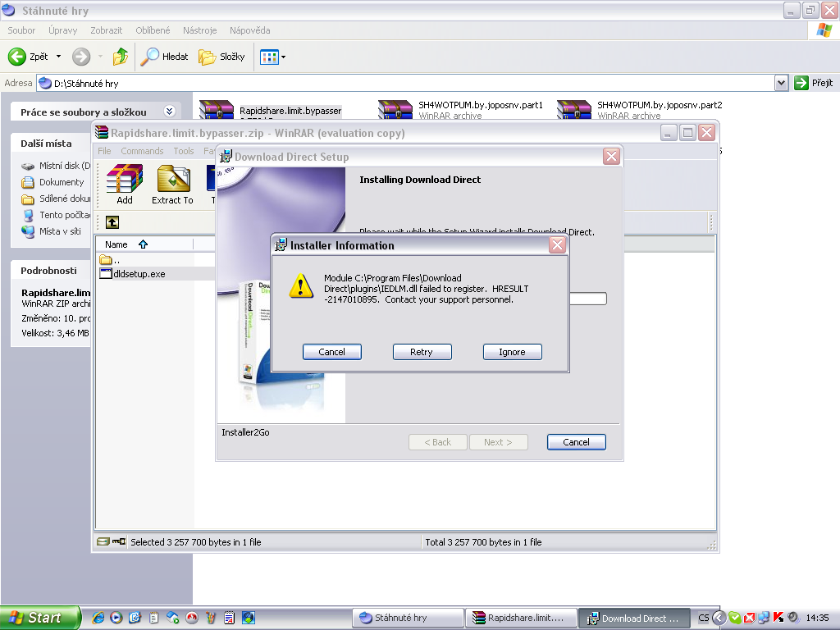Click the red circular Quick Launch icon
This screenshot has height=630, width=840.
(x=191, y=618)
